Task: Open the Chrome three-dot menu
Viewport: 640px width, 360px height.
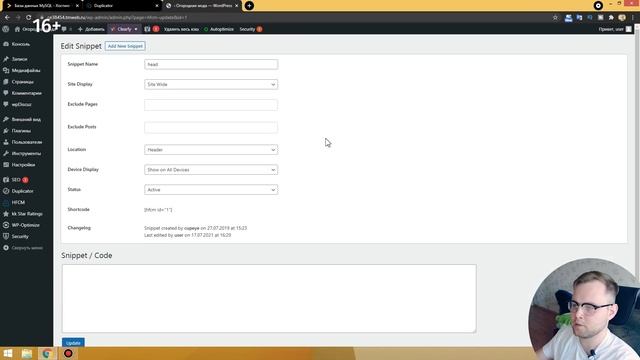Action: click(x=633, y=18)
